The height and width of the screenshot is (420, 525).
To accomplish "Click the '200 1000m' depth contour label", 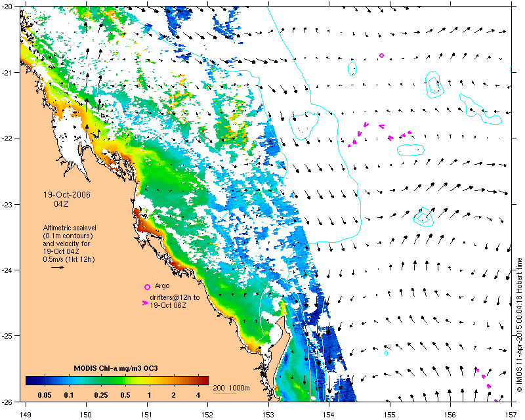I will pyautogui.click(x=232, y=388).
